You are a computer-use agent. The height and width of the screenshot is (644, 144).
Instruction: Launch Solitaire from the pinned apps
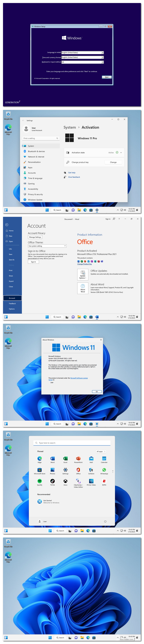point(91,471)
